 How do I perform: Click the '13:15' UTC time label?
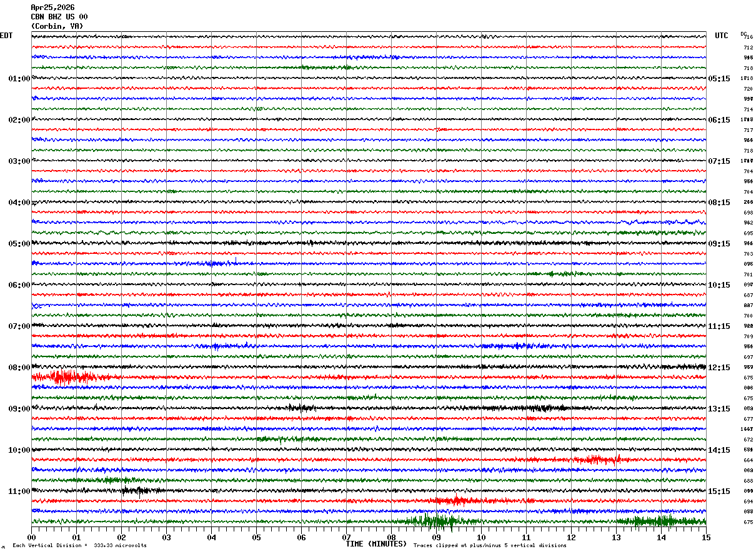point(719,409)
